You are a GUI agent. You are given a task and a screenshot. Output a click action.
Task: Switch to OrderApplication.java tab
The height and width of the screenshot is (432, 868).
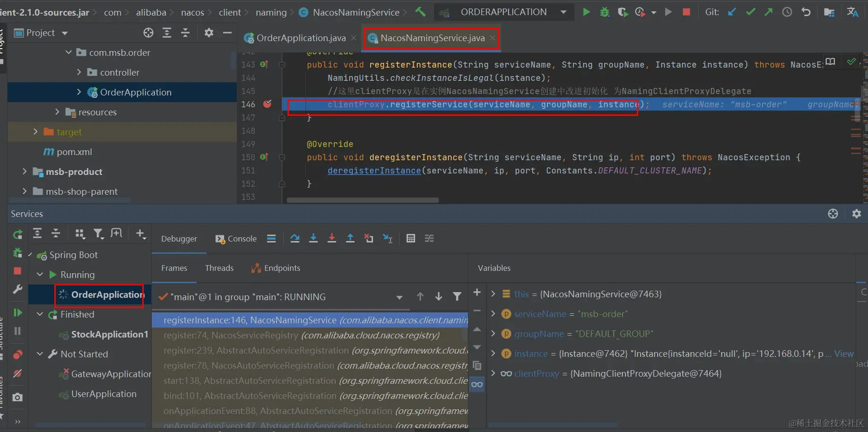pos(301,38)
